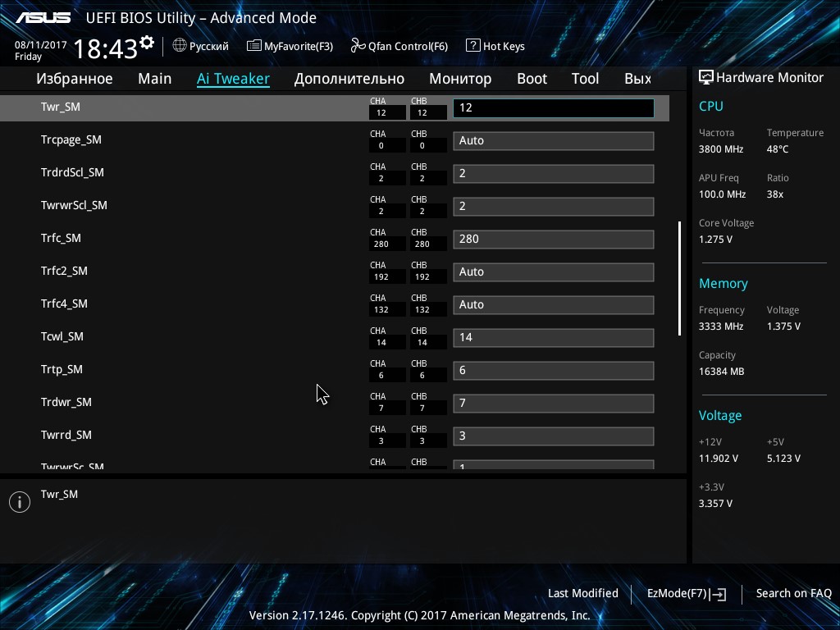840x630 pixels.
Task: Edit the Trfc_SM field showing 280
Action: click(554, 239)
